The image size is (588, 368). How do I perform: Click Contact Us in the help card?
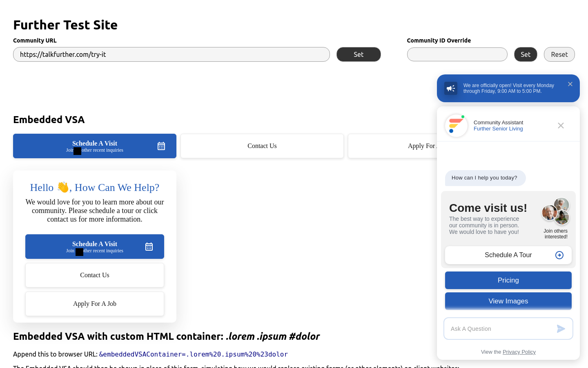(x=95, y=275)
